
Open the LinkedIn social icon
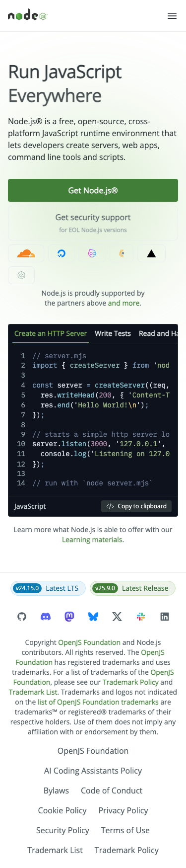click(165, 617)
